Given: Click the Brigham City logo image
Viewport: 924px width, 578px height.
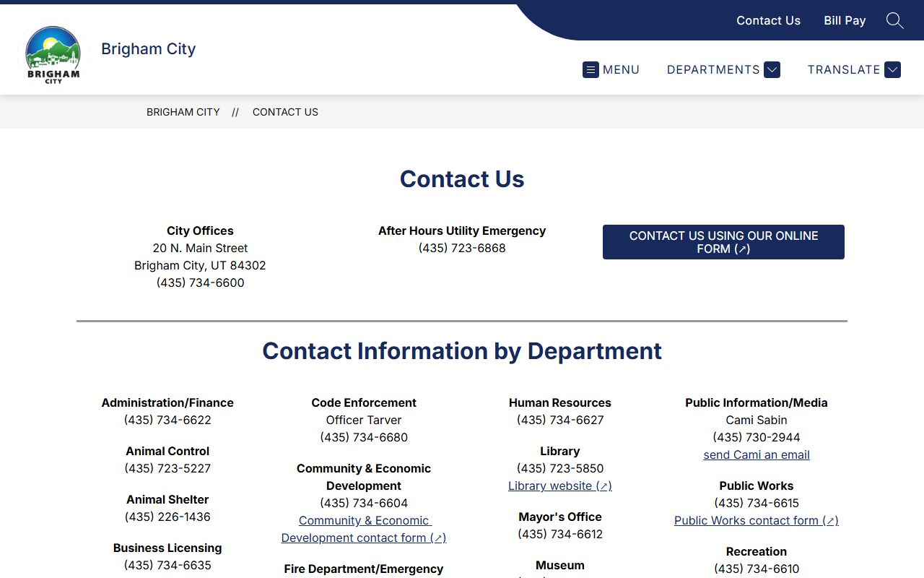Looking at the screenshot, I should (53, 55).
